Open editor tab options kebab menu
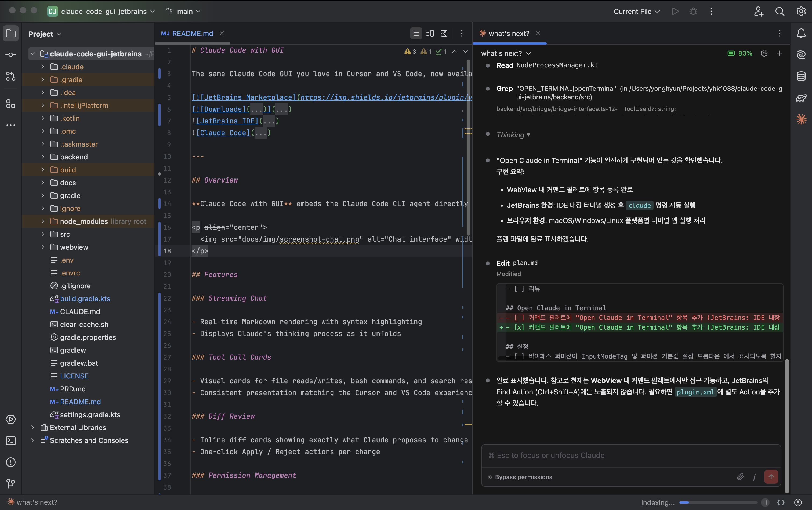The height and width of the screenshot is (510, 812). (462, 33)
